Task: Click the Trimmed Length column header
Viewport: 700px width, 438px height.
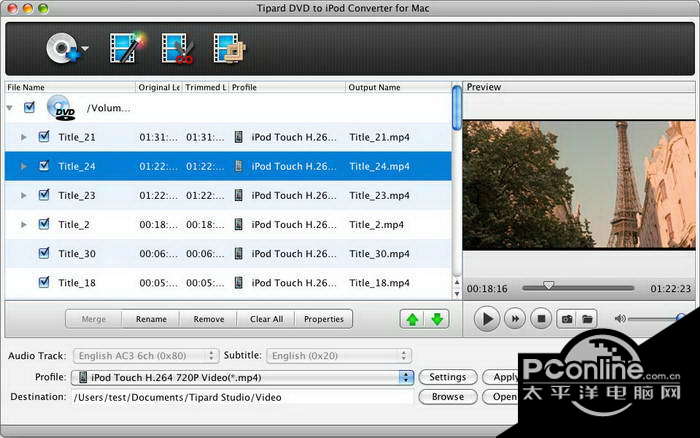Action: [x=205, y=87]
